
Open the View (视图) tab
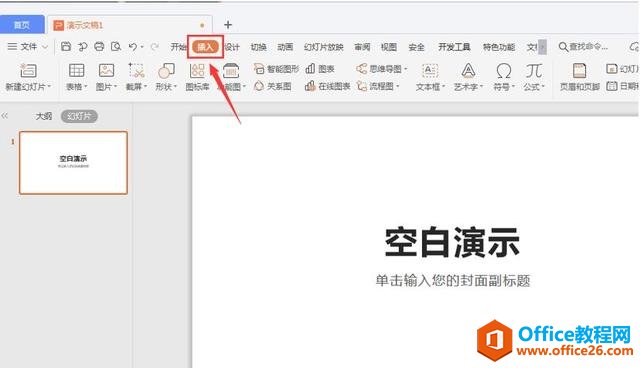[389, 47]
